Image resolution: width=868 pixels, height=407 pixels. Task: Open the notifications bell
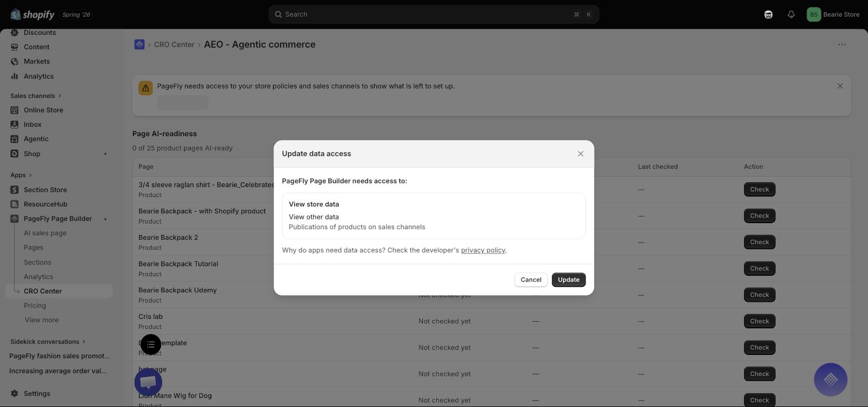tap(791, 14)
